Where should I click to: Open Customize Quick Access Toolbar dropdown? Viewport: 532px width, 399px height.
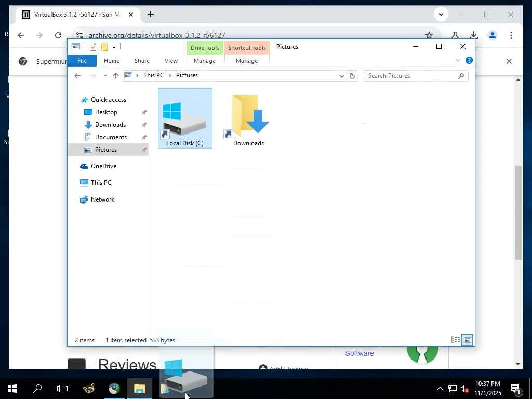tap(114, 47)
